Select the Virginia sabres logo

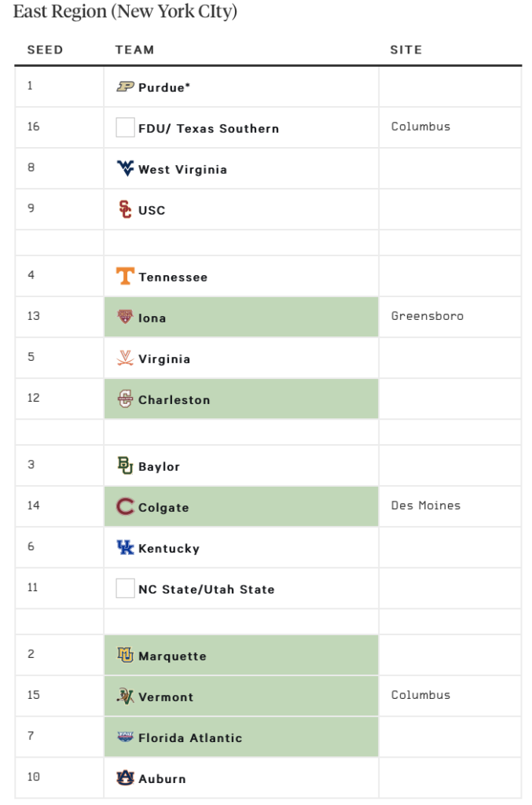pyautogui.click(x=125, y=358)
